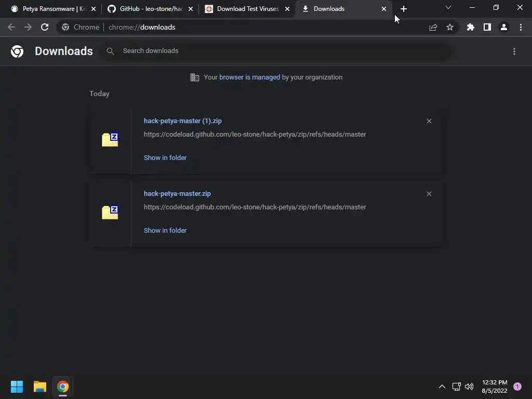532x399 pixels.
Task: Go forward to the next page
Action: point(28,27)
